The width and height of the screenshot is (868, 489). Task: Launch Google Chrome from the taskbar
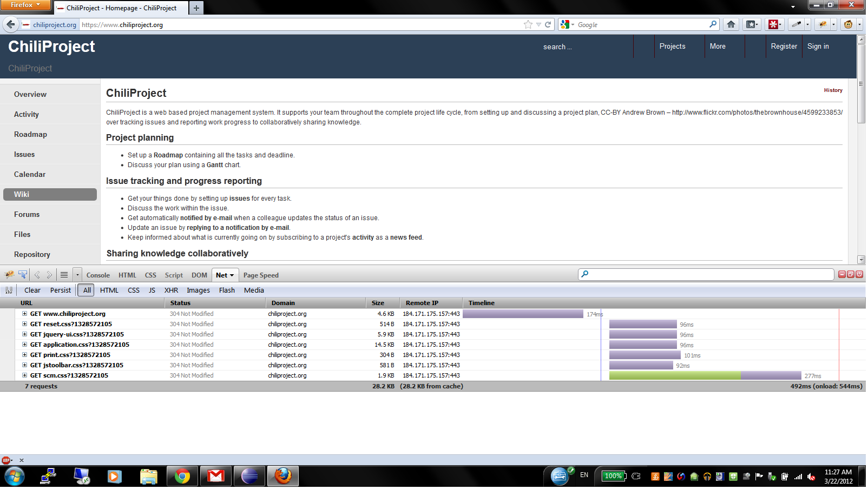click(x=182, y=477)
